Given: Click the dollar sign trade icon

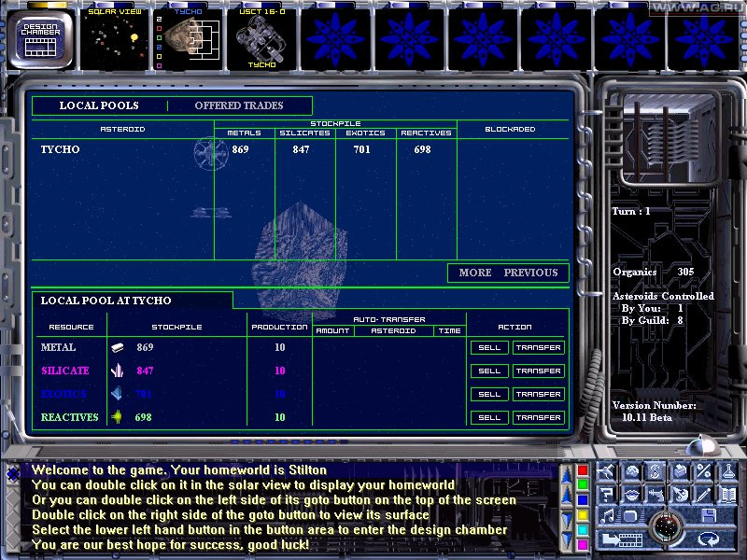Looking at the screenshot, I should (655, 471).
